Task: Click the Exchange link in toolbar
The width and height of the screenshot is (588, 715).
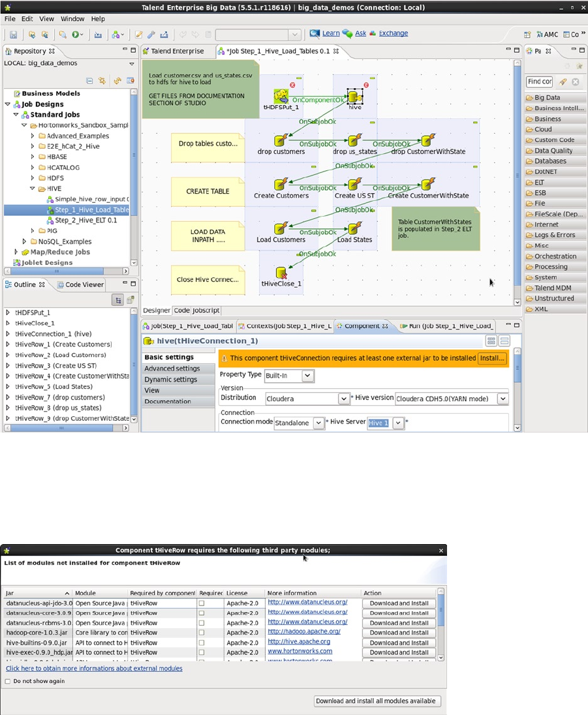Action: [394, 33]
